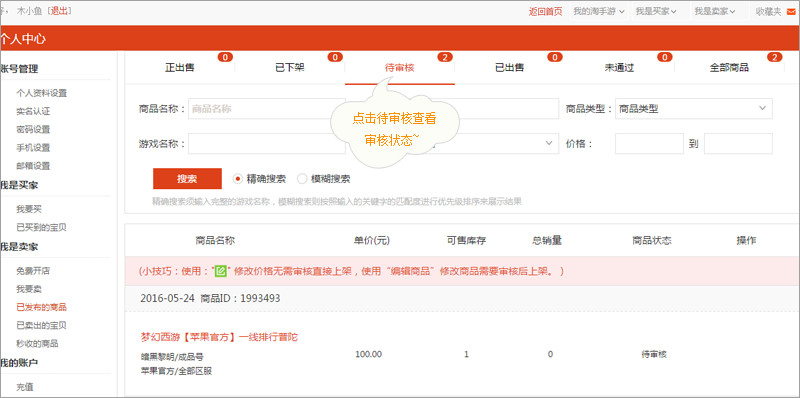This screenshot has width=800, height=398.
Task: Switch to 正出售 tab
Action: coord(180,67)
